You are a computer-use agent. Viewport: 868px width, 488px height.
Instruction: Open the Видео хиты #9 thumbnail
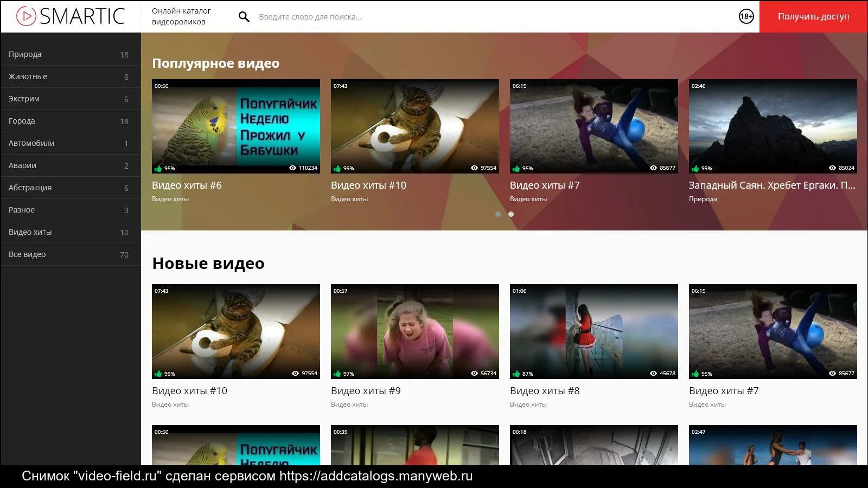pos(415,331)
